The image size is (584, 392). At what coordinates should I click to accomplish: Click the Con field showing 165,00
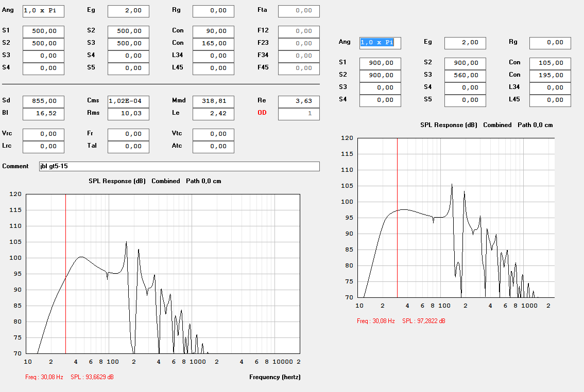pyautogui.click(x=213, y=44)
